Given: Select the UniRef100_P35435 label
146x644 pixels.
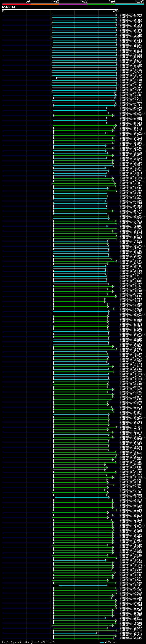Looking at the screenshot, I should click(131, 218).
